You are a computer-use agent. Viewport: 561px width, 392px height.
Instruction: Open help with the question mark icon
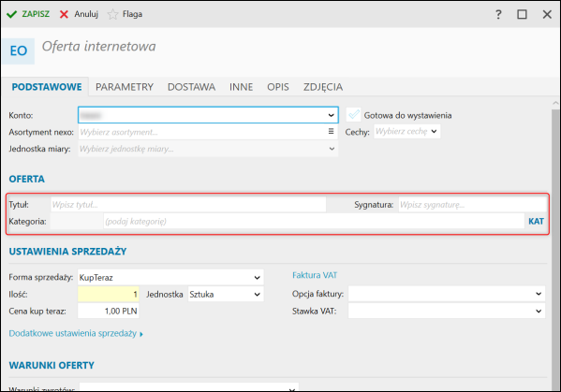tap(498, 15)
